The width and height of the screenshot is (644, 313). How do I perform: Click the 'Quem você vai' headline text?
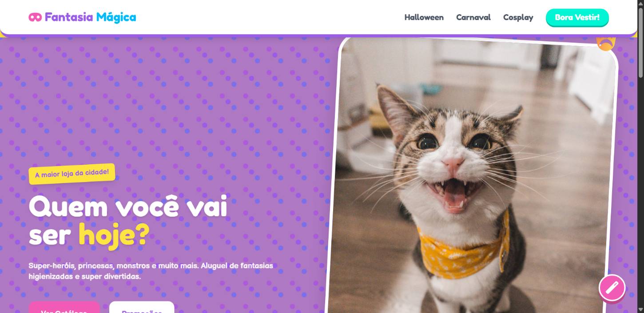coord(128,207)
